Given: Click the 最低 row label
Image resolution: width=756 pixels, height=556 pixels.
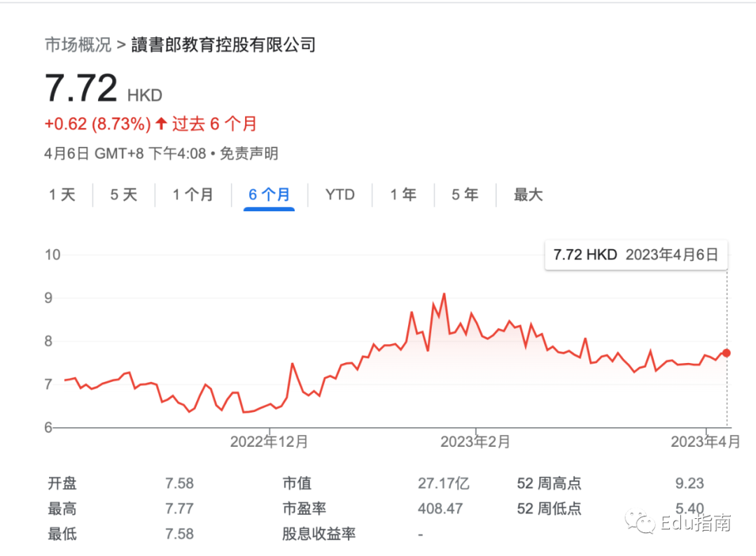Looking at the screenshot, I should (62, 534).
